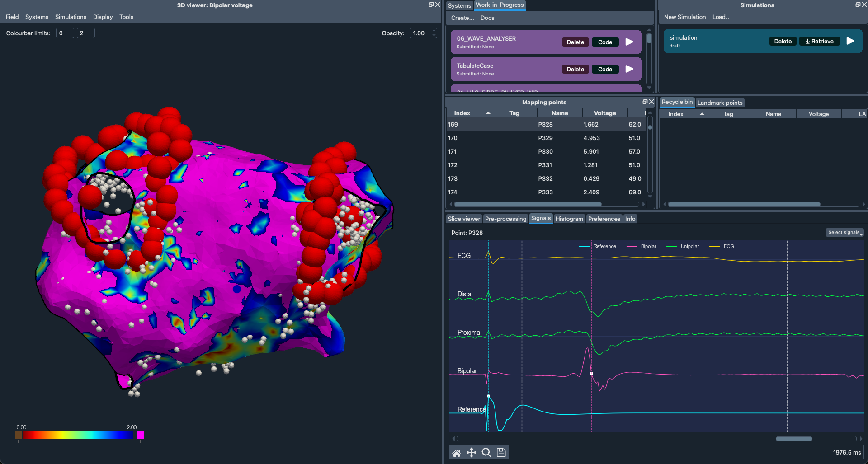Image resolution: width=868 pixels, height=464 pixels.
Task: Click the white bipolar annotation marker dot
Action: click(591, 374)
